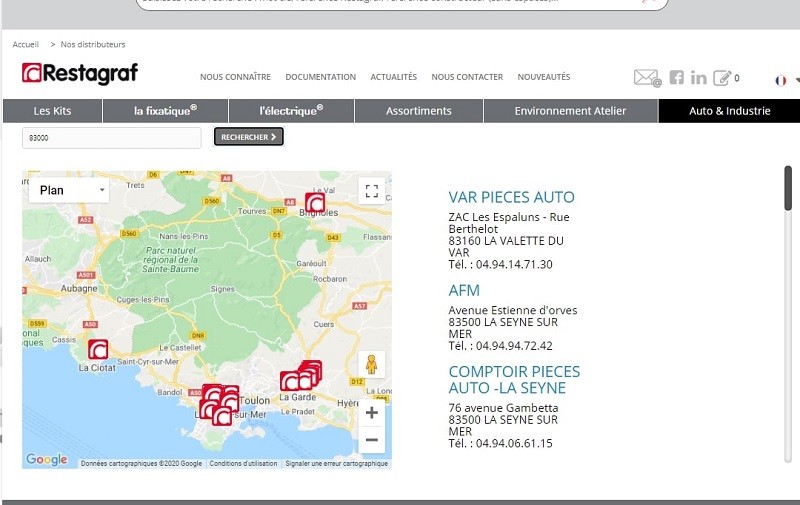Select the VAR PIECES AUTO distributor heading

tap(511, 197)
